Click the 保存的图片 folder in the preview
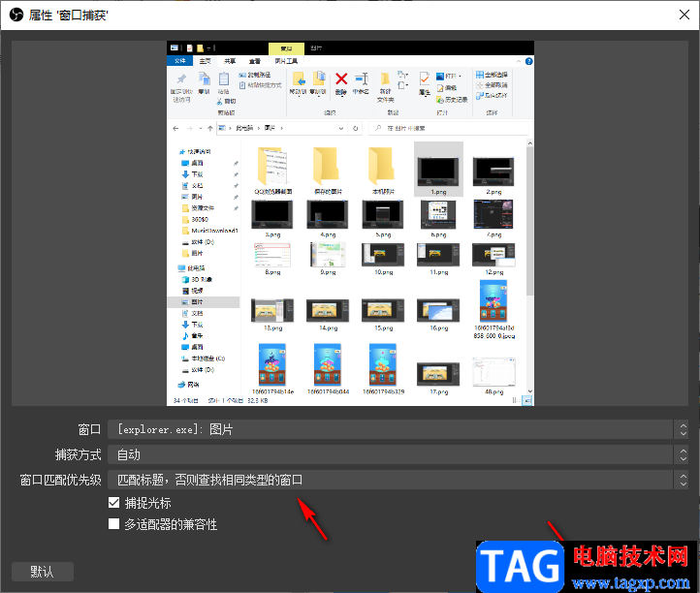Viewport: 700px width, 593px height. coord(328,171)
